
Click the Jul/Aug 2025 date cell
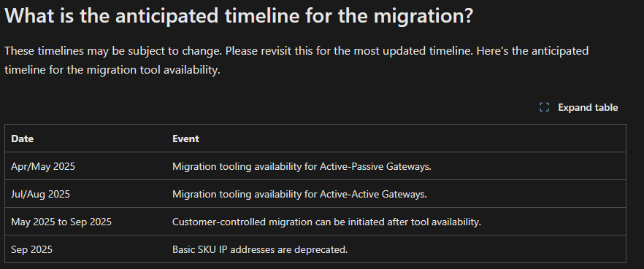41,194
